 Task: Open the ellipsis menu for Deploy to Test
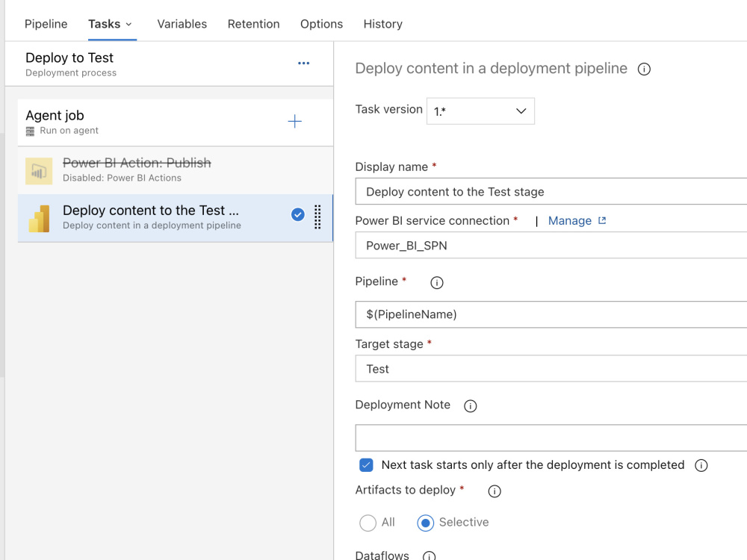(x=303, y=64)
